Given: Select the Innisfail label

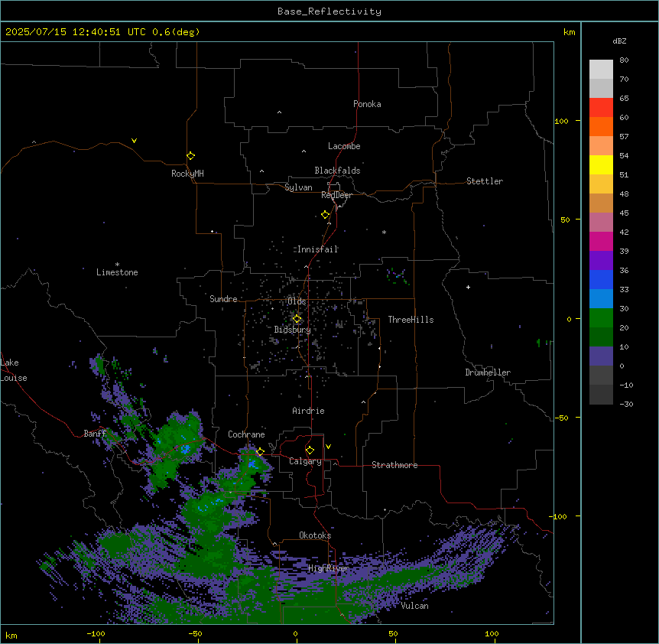Looking at the screenshot, I should click(318, 249).
